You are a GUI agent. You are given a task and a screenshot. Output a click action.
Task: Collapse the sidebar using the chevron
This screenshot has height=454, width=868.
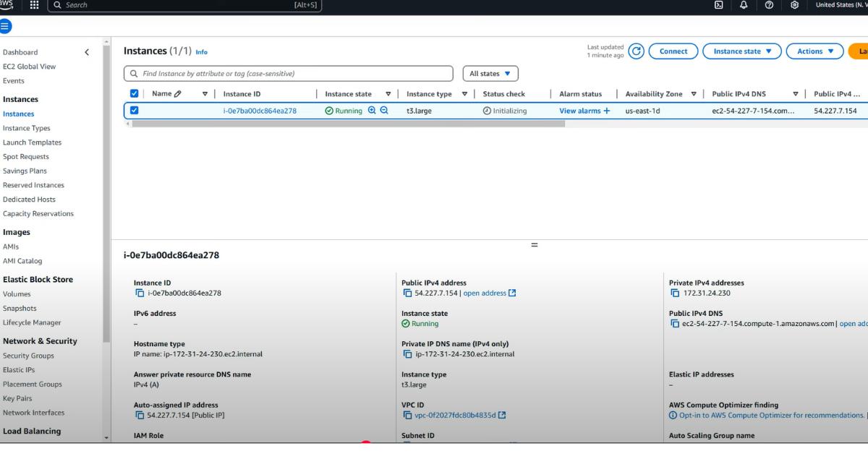coord(88,52)
